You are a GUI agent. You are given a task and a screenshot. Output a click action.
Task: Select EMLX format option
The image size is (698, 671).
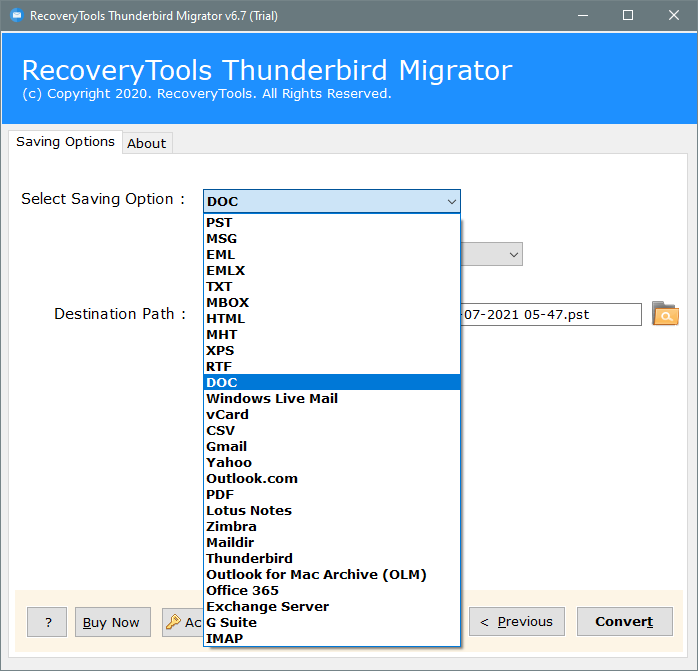point(332,271)
